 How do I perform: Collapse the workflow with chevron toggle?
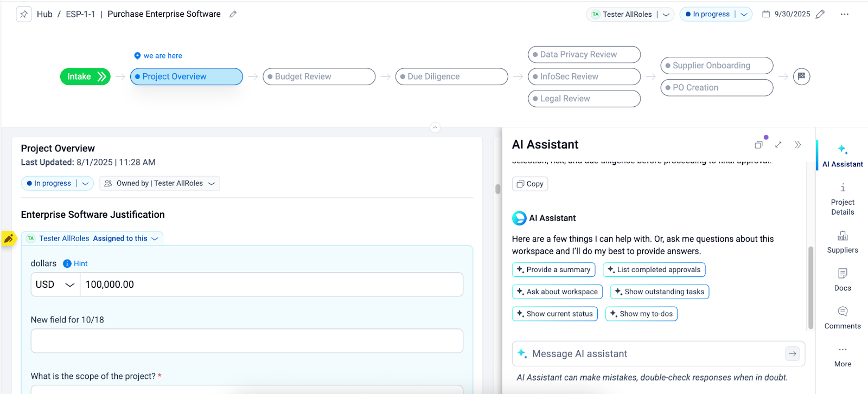(x=435, y=127)
